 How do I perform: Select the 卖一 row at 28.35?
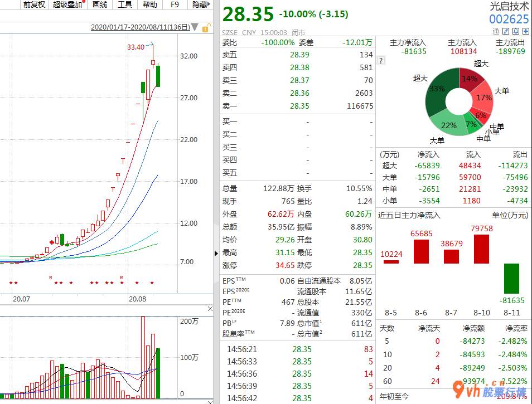[298, 106]
